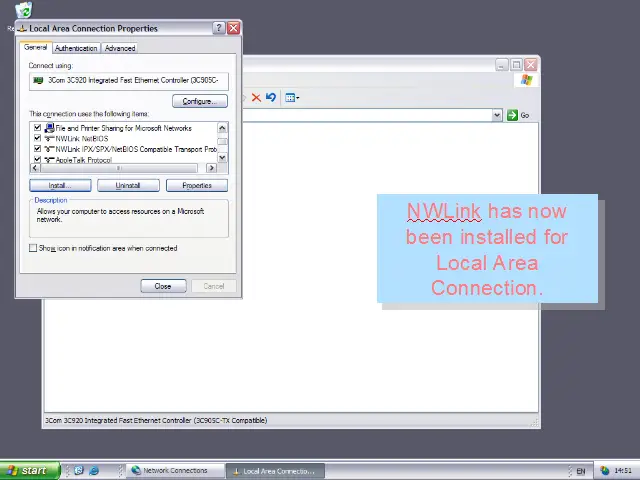Click the Configure... button
Image resolution: width=640 pixels, height=480 pixels.
click(200, 101)
